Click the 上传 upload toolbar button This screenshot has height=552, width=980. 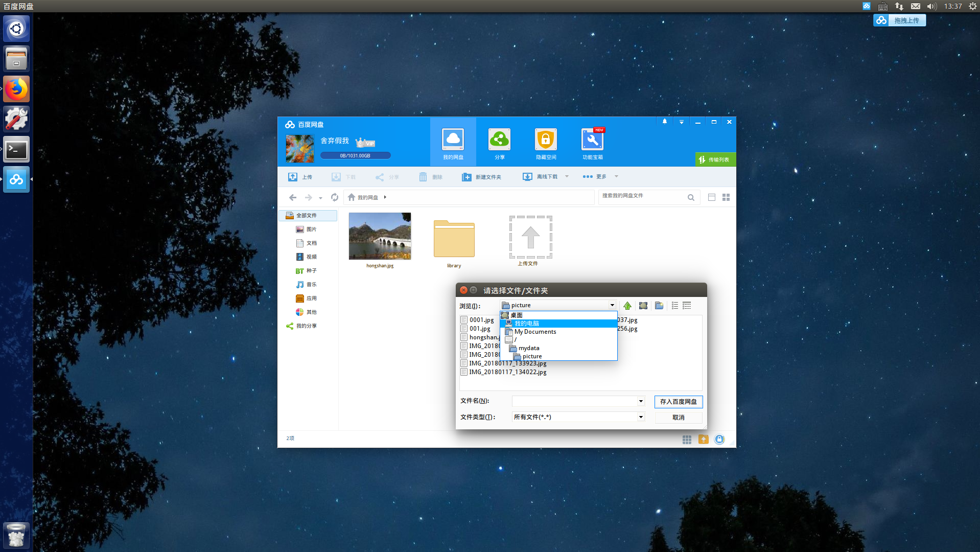(300, 177)
